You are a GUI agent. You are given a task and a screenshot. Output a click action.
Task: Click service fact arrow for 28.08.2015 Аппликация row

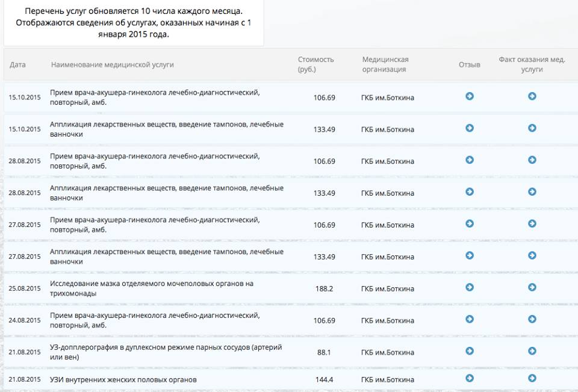click(x=532, y=191)
